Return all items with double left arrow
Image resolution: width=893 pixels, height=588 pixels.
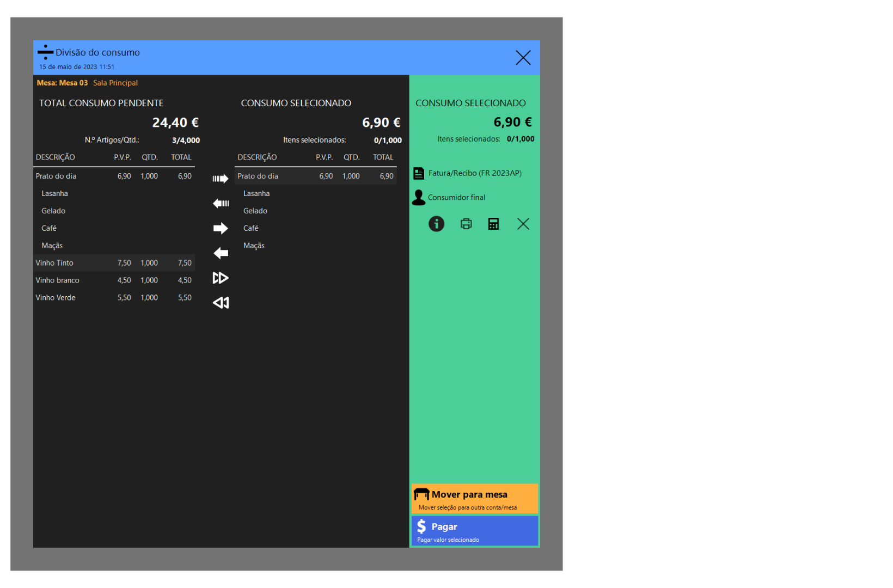pyautogui.click(x=221, y=303)
